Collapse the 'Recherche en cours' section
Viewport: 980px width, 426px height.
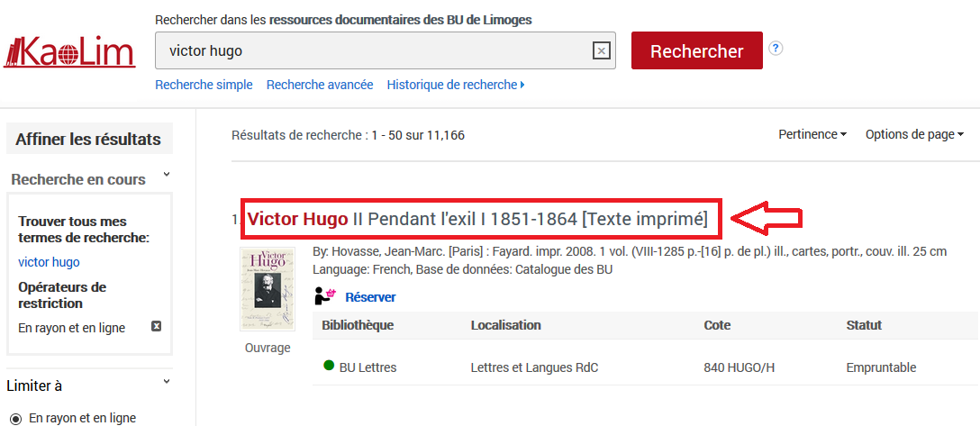167,177
